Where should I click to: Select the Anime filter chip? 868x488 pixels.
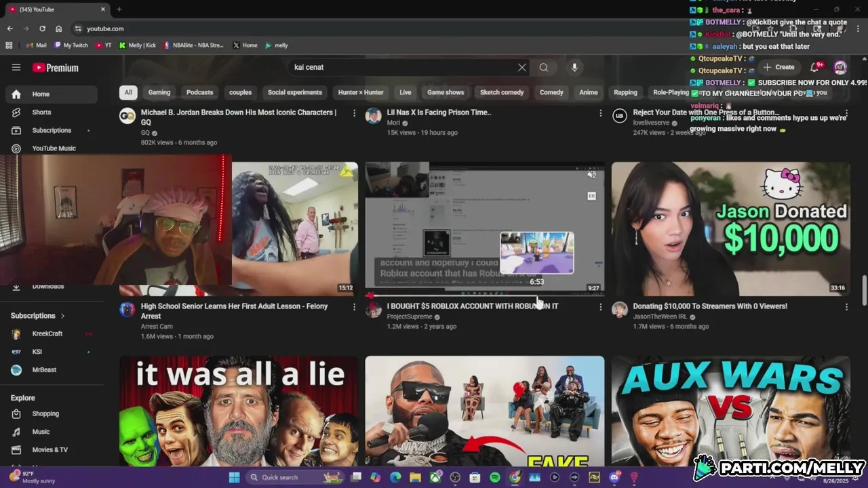tap(589, 92)
